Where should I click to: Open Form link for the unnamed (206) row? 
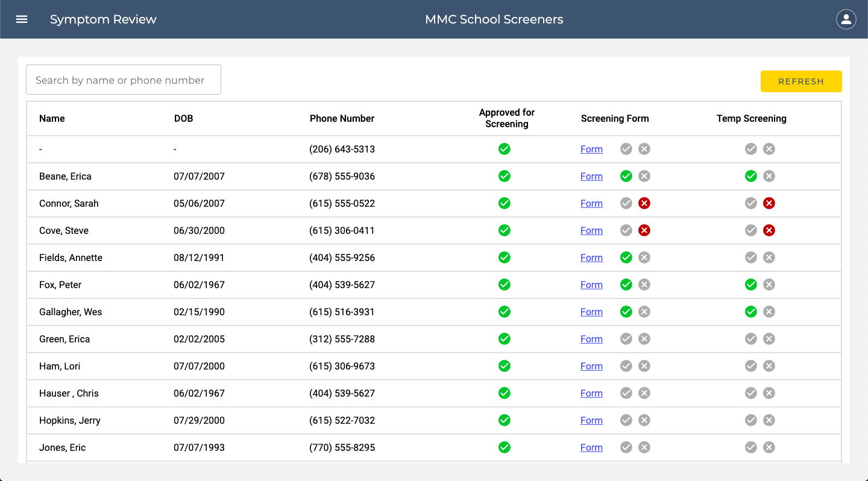[x=591, y=149]
